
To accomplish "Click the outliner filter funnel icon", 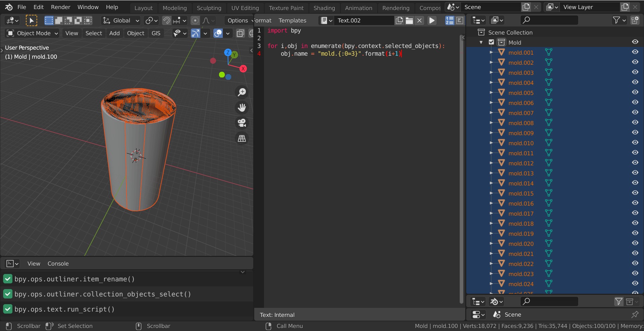I will [616, 20].
